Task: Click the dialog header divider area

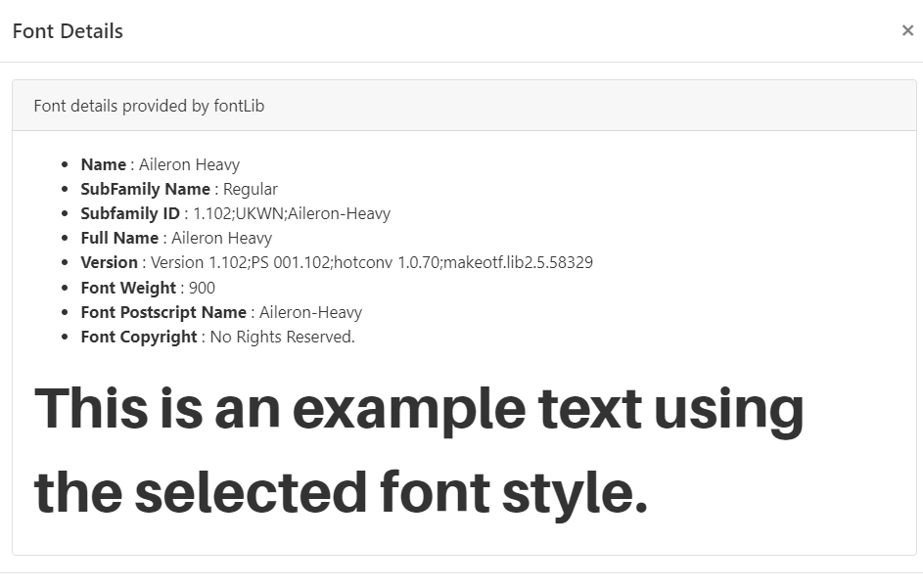Action: (461, 60)
